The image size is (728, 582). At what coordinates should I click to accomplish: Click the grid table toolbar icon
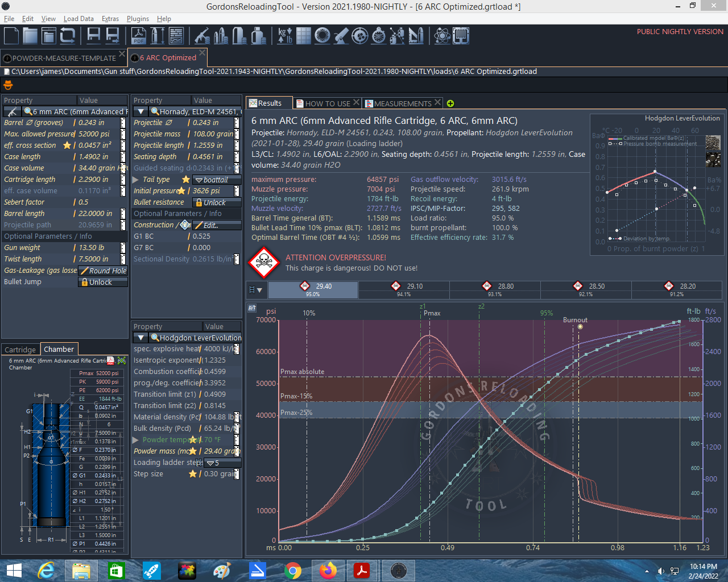point(304,36)
